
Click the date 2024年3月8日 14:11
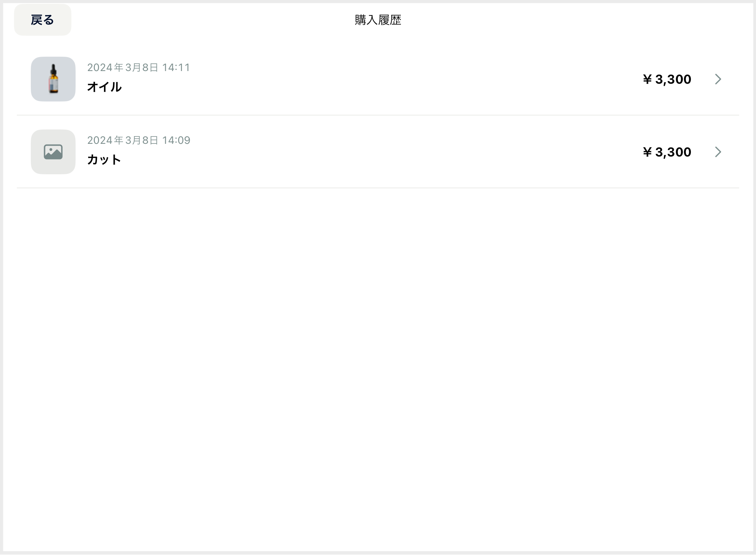(x=139, y=68)
